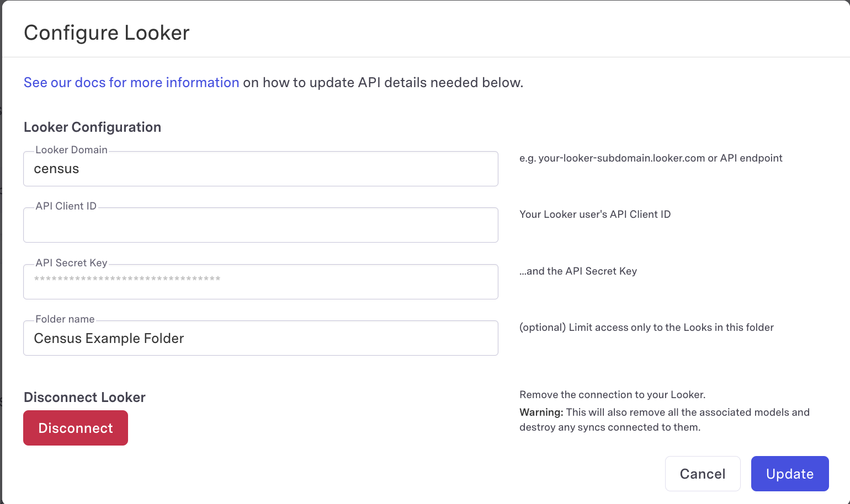
Task: Click the 'Configure Looker' dialog title
Action: click(x=107, y=33)
